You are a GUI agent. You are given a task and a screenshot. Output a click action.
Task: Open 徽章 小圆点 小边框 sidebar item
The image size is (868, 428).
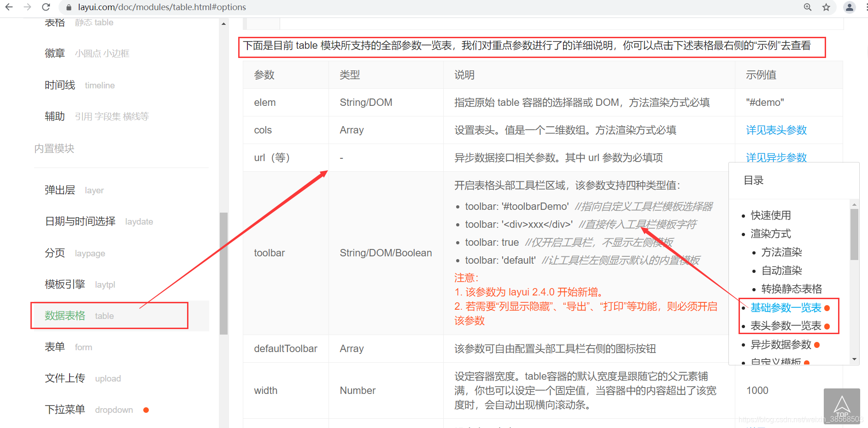(87, 53)
